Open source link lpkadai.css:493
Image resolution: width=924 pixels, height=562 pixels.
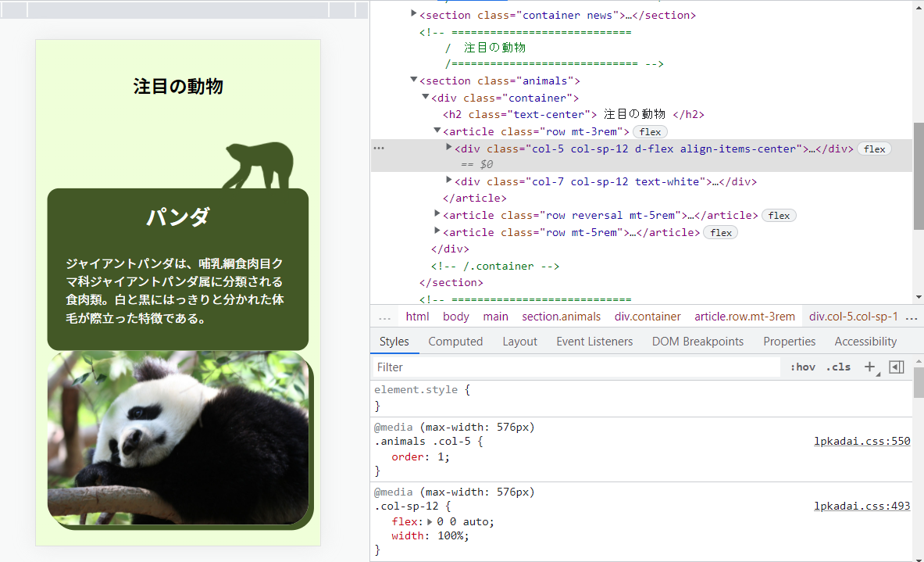pyautogui.click(x=862, y=506)
